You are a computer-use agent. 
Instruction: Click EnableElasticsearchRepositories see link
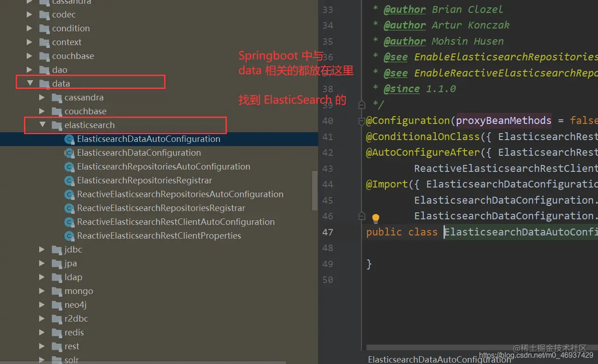click(x=506, y=57)
